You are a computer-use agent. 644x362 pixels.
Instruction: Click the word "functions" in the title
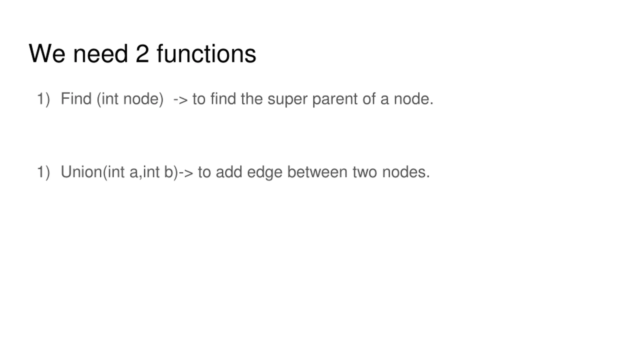click(x=206, y=54)
